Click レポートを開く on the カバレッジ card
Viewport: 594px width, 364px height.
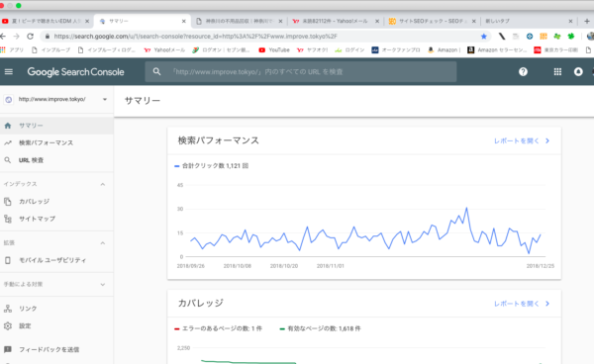pyautogui.click(x=522, y=304)
